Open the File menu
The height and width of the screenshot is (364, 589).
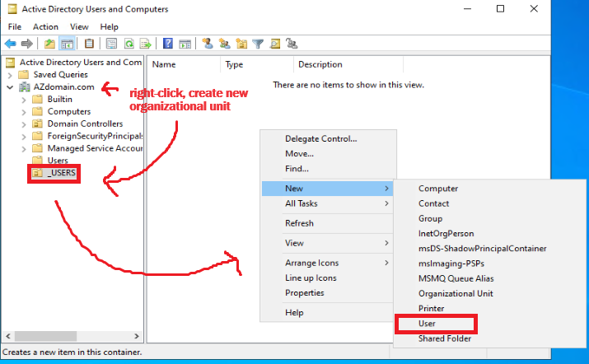click(x=15, y=27)
